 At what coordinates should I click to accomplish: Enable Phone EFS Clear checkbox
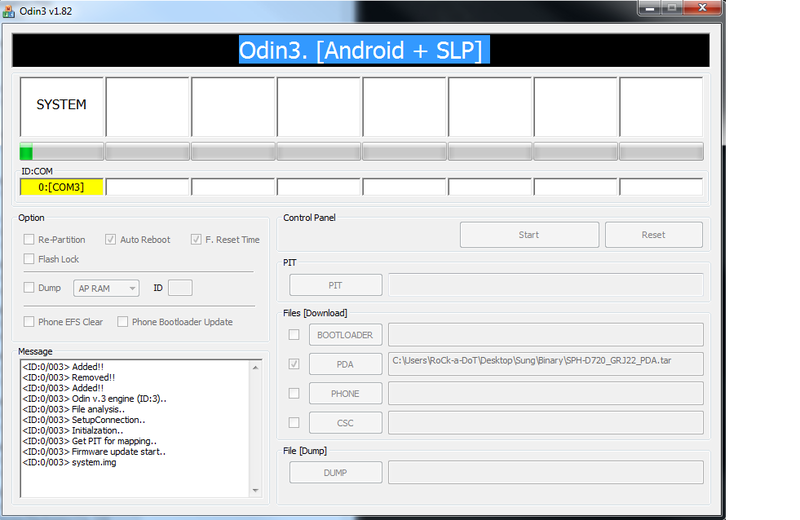point(29,322)
